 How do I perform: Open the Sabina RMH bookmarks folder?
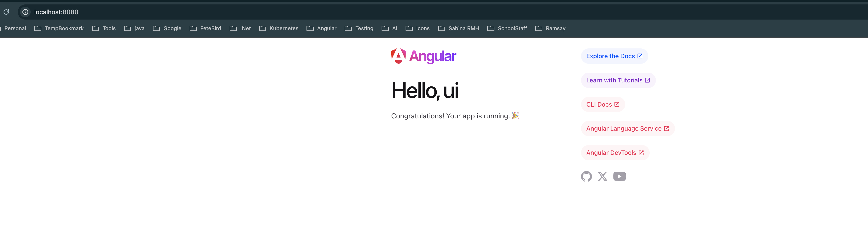[x=458, y=28]
